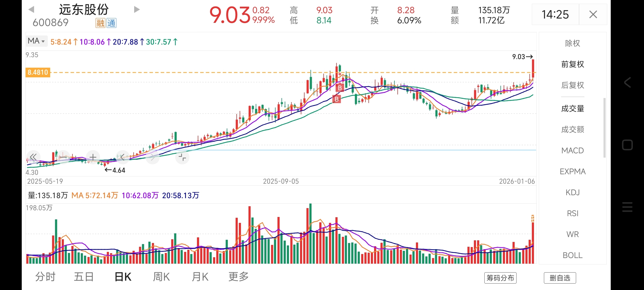Zoom in the K-line chart (plus)
This screenshot has height=290, width=644.
point(93,157)
